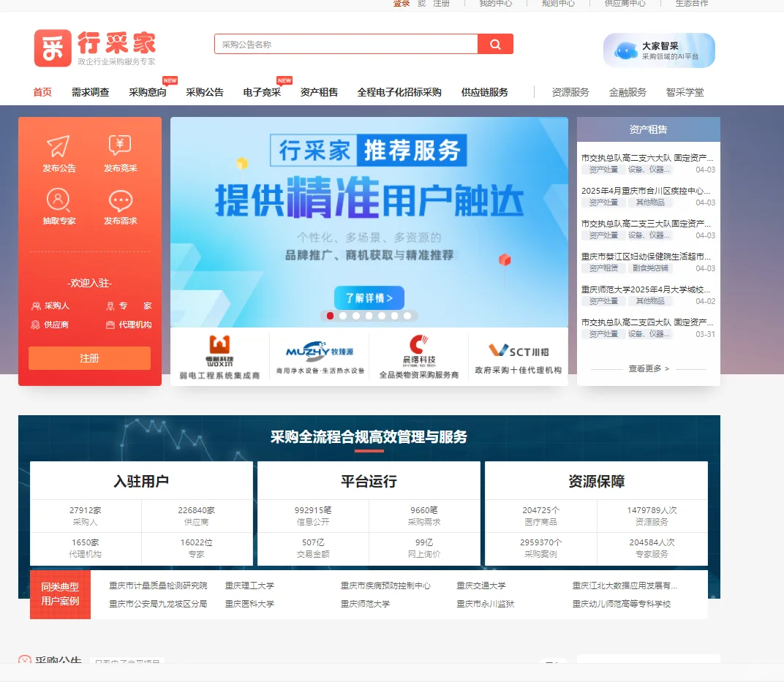Open 市交执总队高二支三大队 asset listing

pyautogui.click(x=646, y=224)
